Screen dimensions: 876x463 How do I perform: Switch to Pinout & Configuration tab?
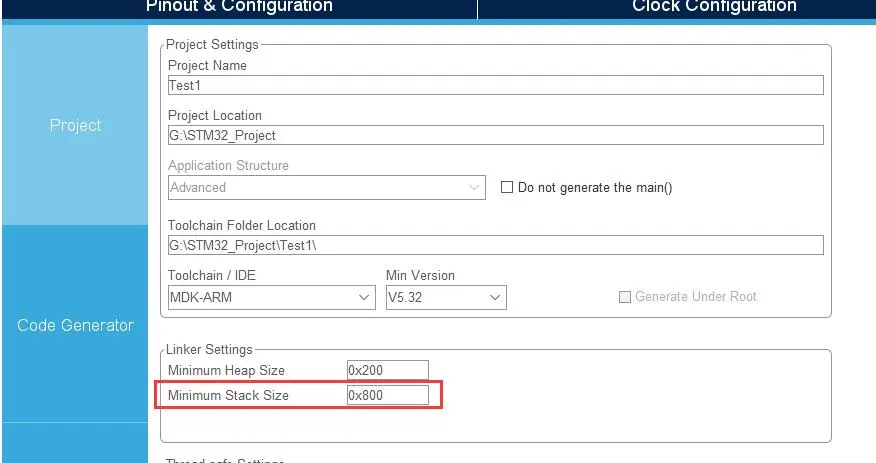[x=239, y=8]
